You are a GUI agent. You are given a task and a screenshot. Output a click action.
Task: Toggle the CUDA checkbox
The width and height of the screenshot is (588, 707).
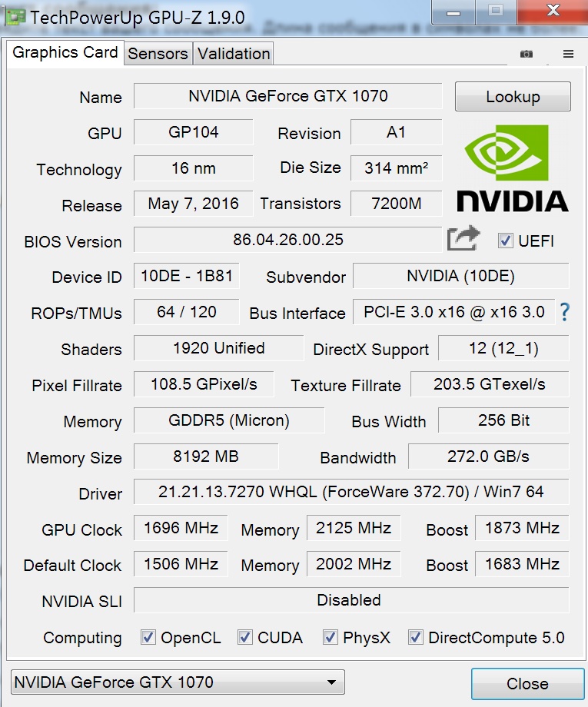click(245, 637)
